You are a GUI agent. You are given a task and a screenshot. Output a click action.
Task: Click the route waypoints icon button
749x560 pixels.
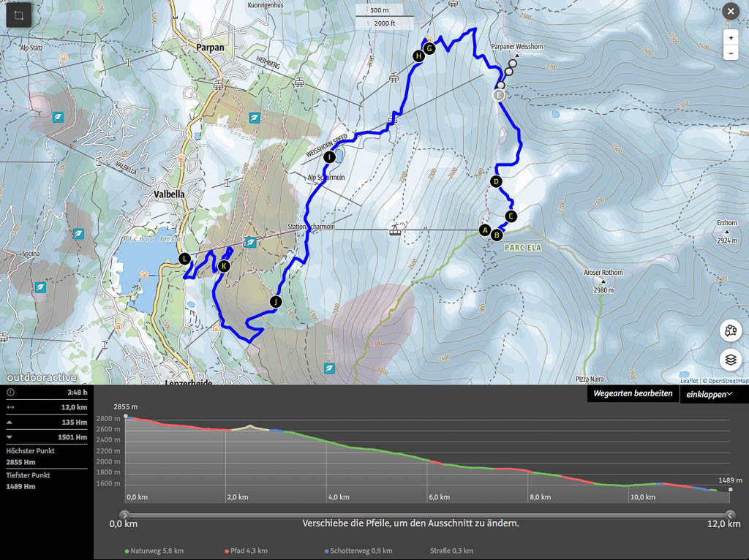click(x=730, y=330)
